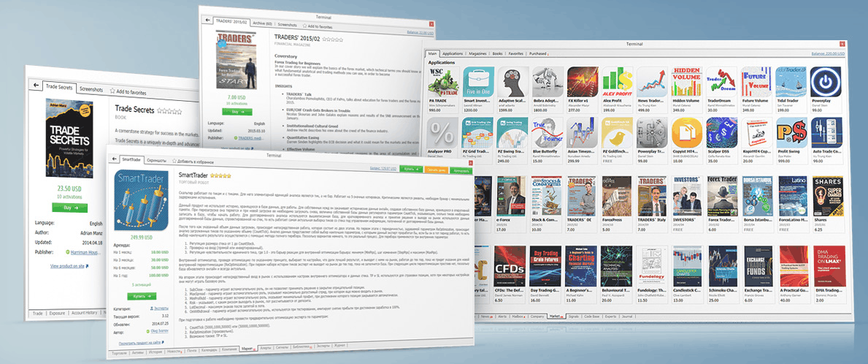Image resolution: width=868 pixels, height=364 pixels.
Task: Open Signals tab at Market window bottom
Action: click(x=573, y=316)
